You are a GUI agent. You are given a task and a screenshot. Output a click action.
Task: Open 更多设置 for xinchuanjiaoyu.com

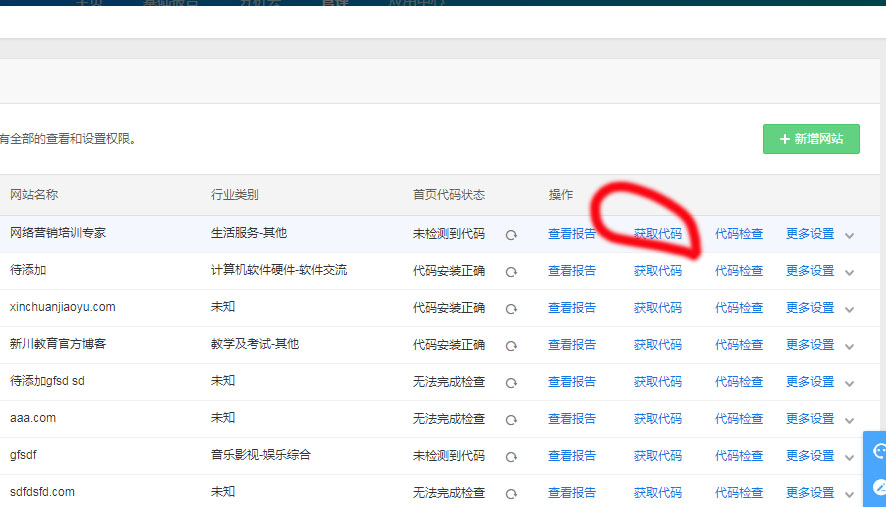click(810, 308)
